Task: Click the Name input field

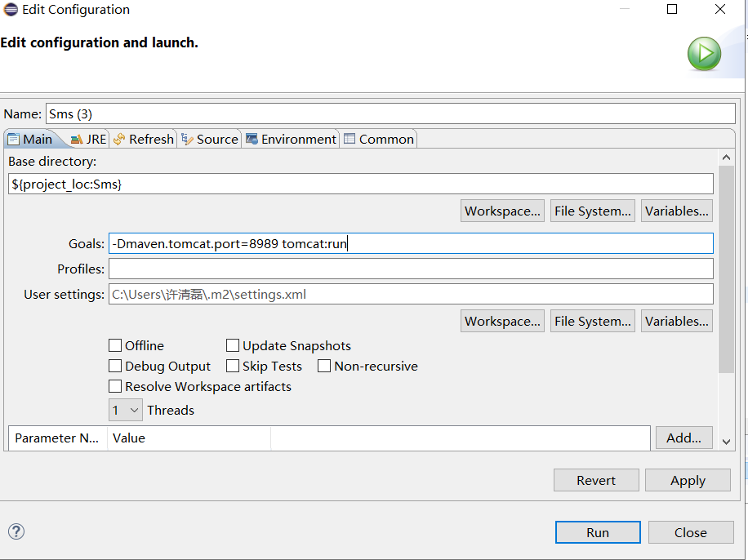Action: tap(390, 114)
